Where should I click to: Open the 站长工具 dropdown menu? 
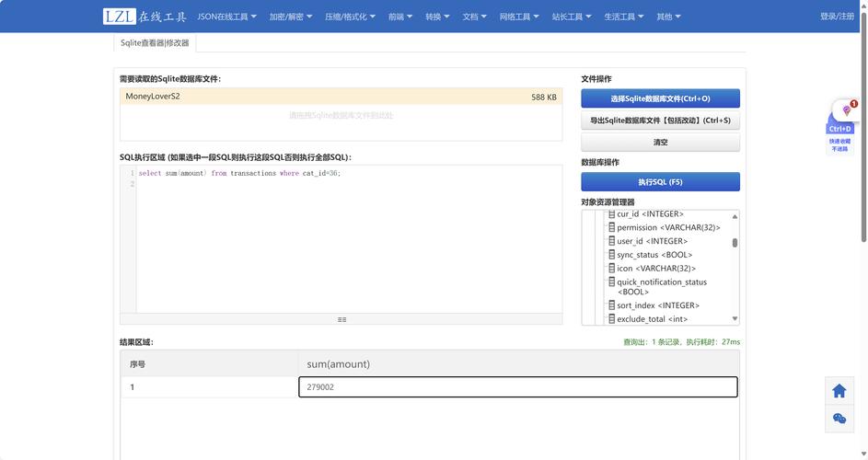(x=572, y=17)
